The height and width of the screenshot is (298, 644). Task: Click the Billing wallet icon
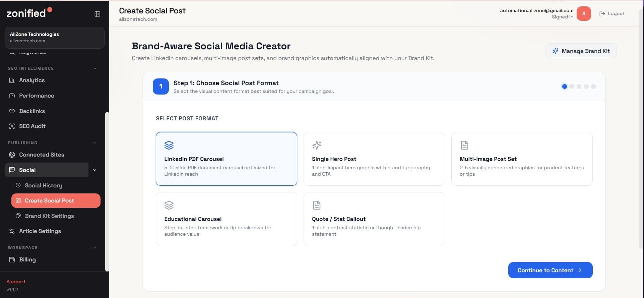(x=12, y=259)
